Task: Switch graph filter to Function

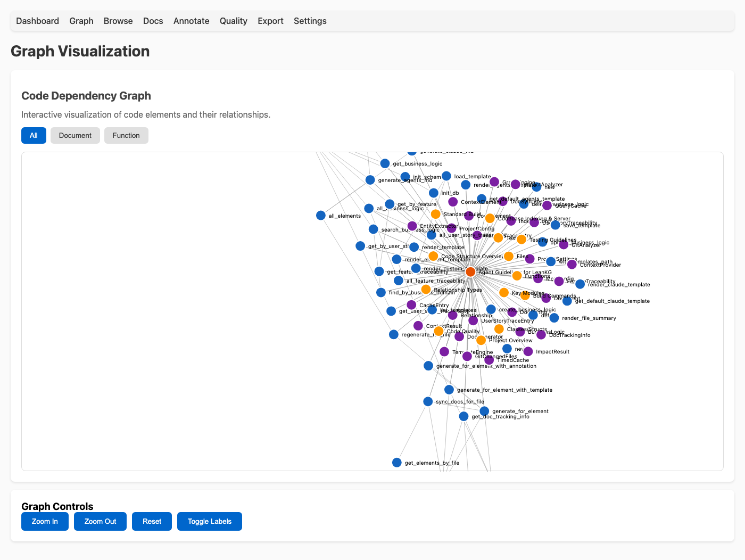Action: (126, 135)
